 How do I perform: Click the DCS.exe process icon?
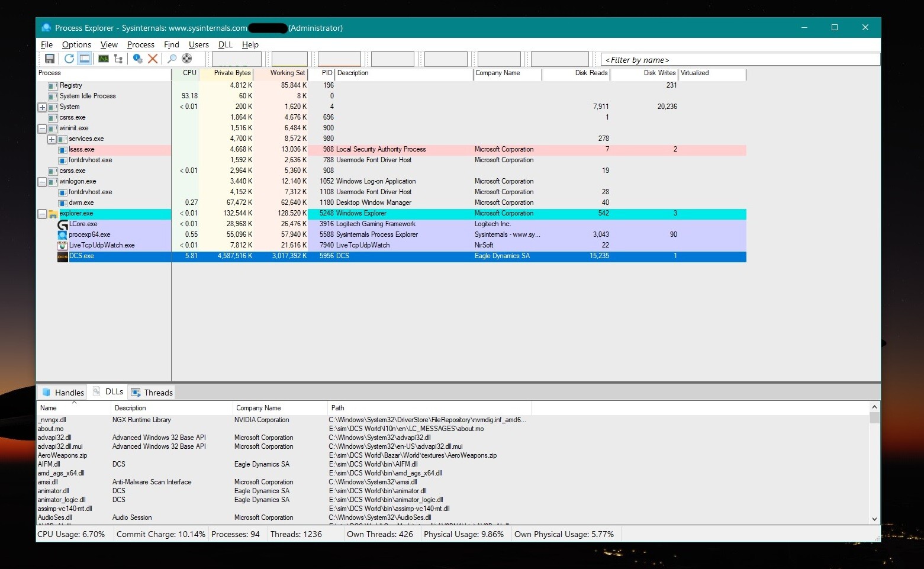pos(63,256)
